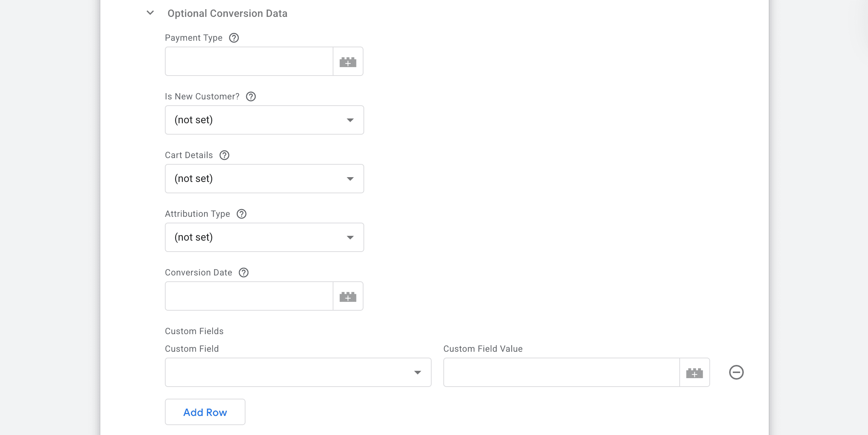View help for Conversion Date
868x435 pixels.
click(x=243, y=273)
